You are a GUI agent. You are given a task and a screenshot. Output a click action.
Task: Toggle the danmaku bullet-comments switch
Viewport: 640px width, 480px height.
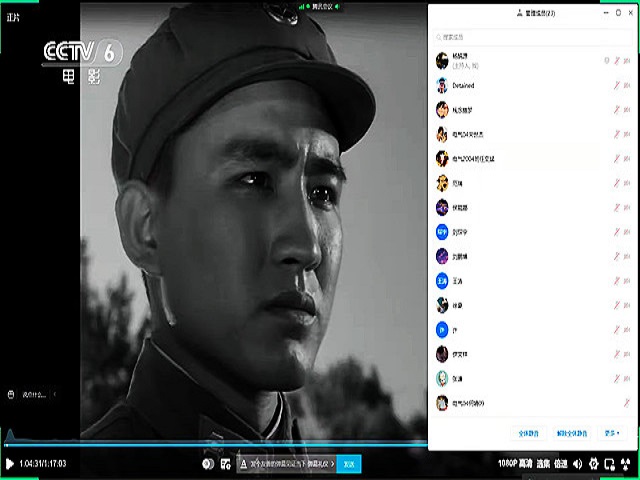click(208, 464)
